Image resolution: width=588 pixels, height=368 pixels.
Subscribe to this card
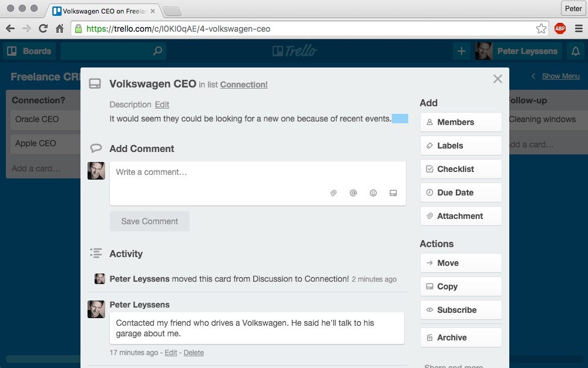tap(461, 310)
